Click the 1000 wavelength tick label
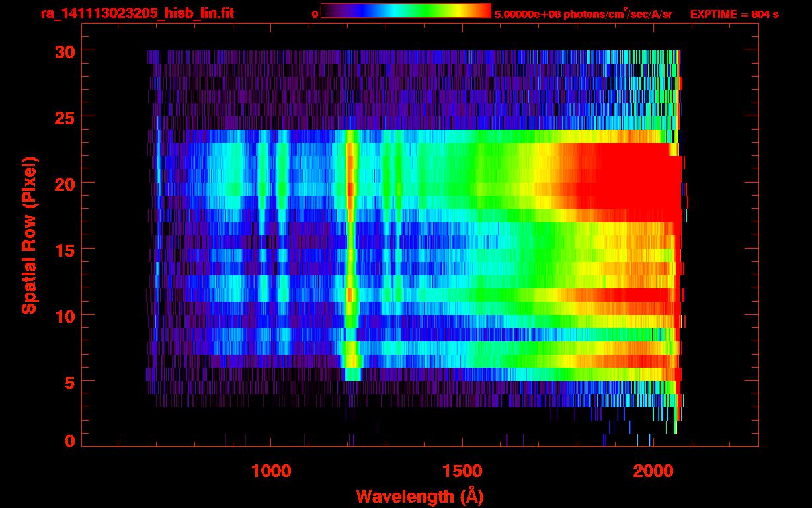Viewport: 812px width, 508px height. (x=271, y=471)
